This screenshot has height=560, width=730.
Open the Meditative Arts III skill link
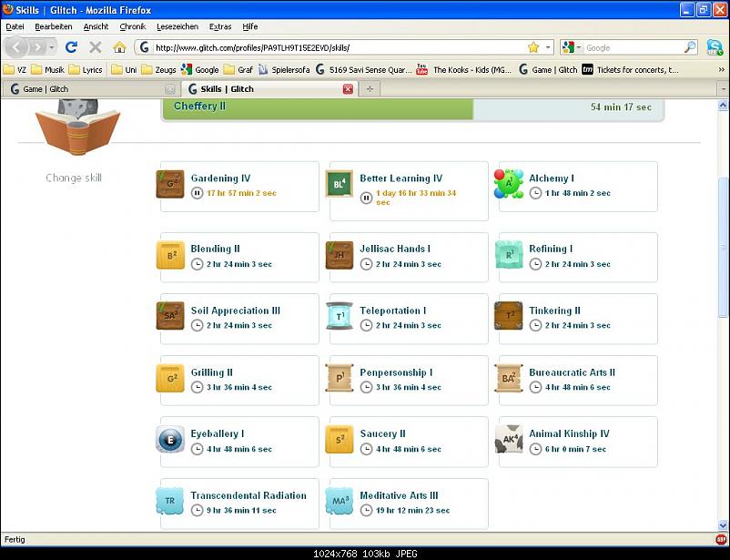tap(399, 495)
